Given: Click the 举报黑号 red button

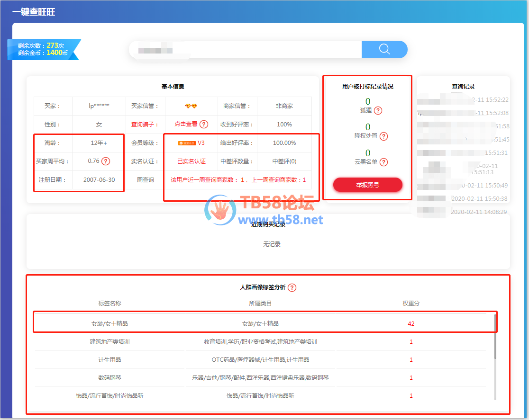Looking at the screenshot, I should pos(368,185).
